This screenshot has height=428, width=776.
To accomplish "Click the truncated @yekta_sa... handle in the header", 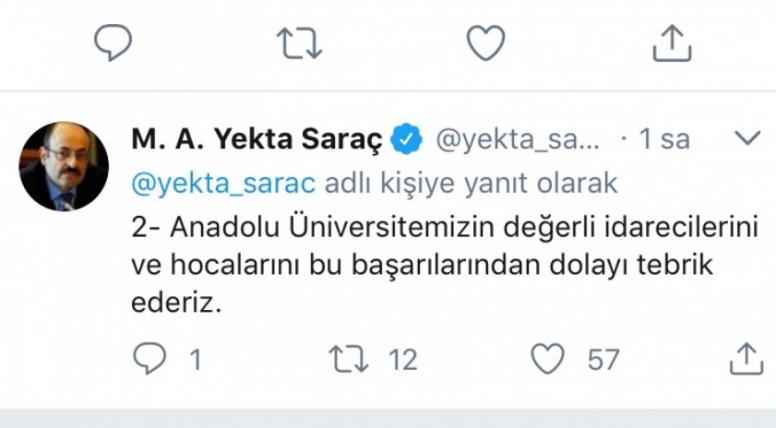I will (518, 140).
